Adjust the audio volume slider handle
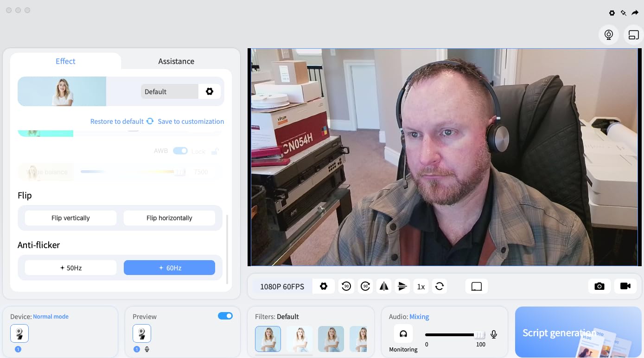644x358 pixels. point(479,335)
